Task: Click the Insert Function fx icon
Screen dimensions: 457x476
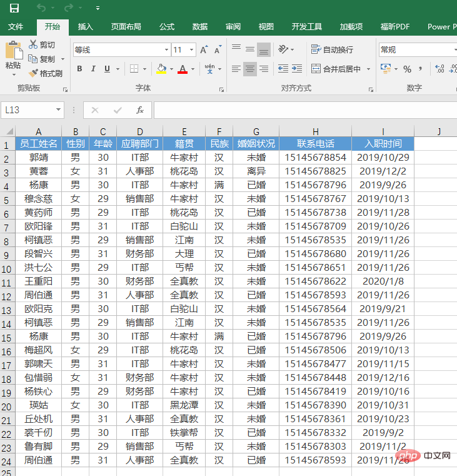Action: (140, 110)
